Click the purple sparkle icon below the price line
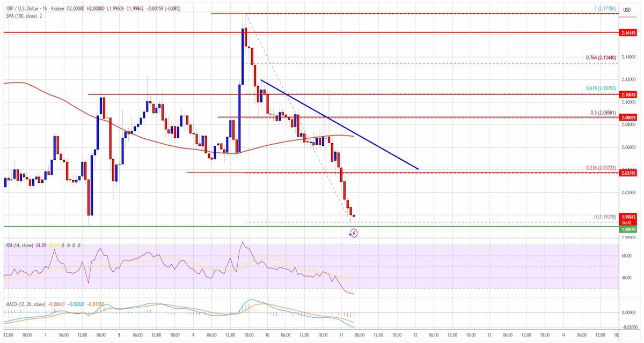Viewport: 644px width, 343px height. click(x=350, y=234)
